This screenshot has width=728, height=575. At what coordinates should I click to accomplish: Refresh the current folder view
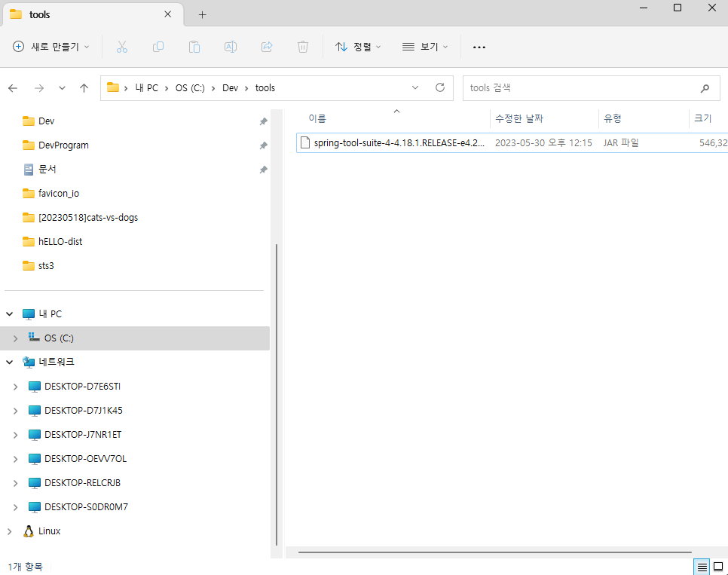(440, 87)
